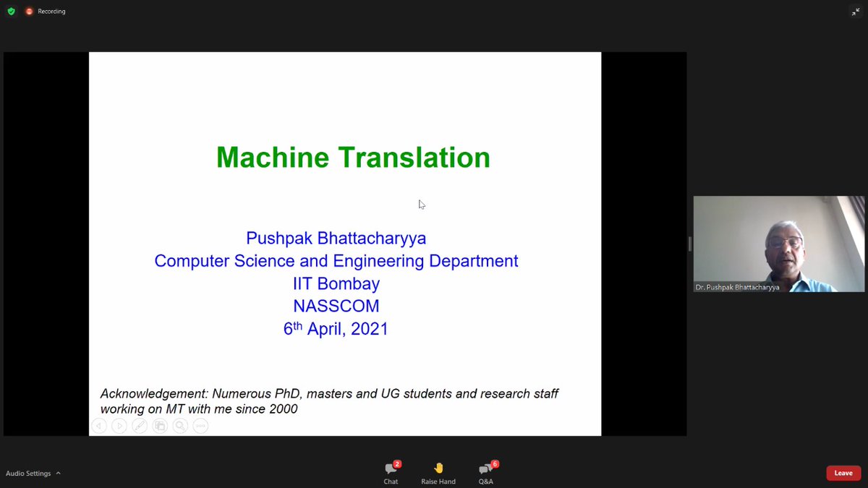Select the slideshow pen tool icon
Image resolution: width=868 pixels, height=488 pixels.
pos(140,426)
